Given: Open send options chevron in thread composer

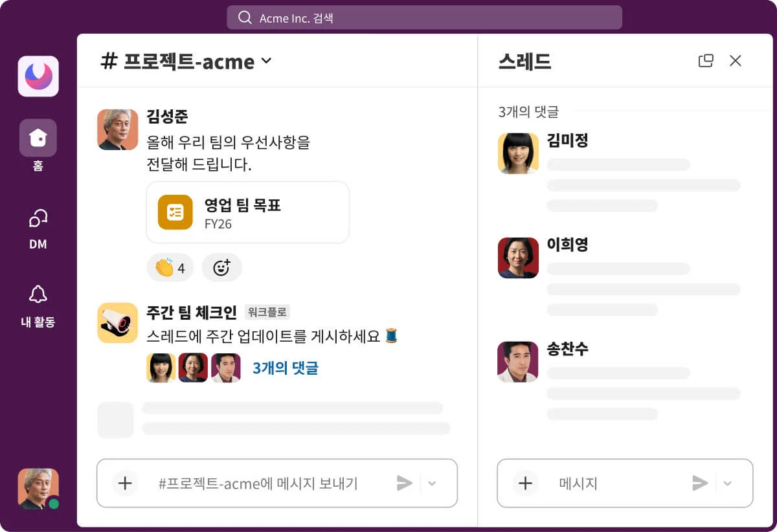Looking at the screenshot, I should coord(727,483).
